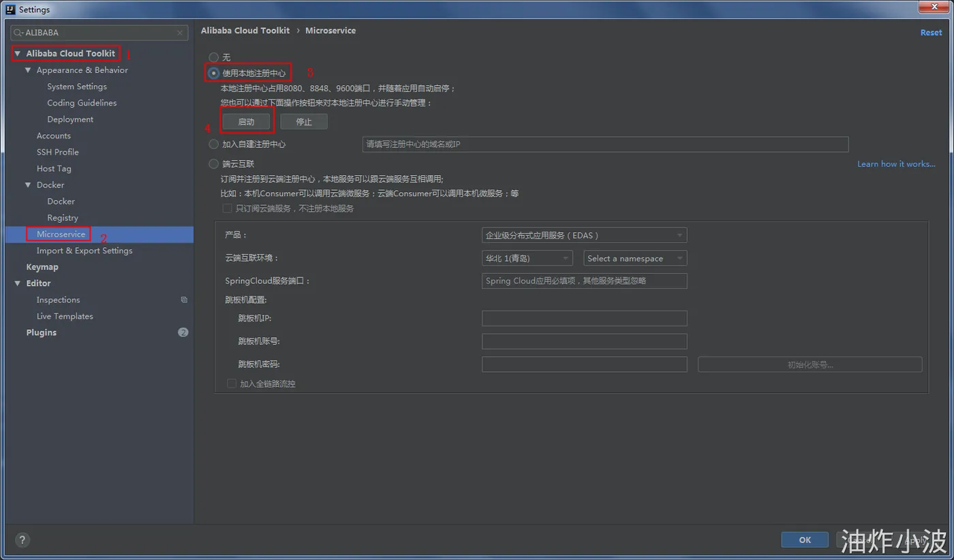Focus the SpringCloud服务端口 input field
Image resolution: width=954 pixels, height=560 pixels.
click(584, 281)
